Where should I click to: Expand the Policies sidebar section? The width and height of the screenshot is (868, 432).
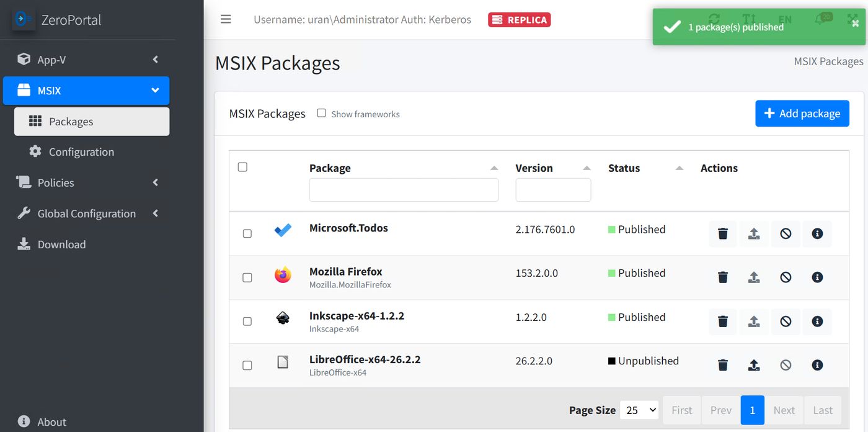(x=86, y=182)
